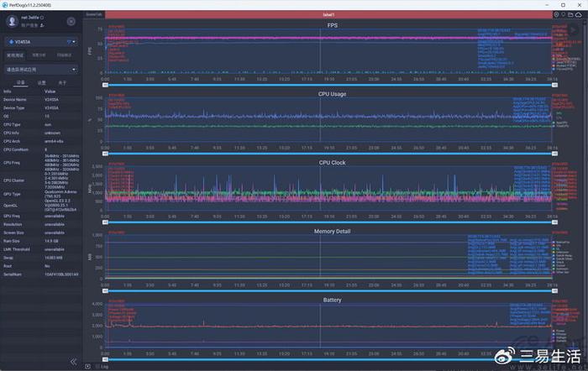Click the Battery chart title
The width and height of the screenshot is (588, 371).
click(333, 300)
